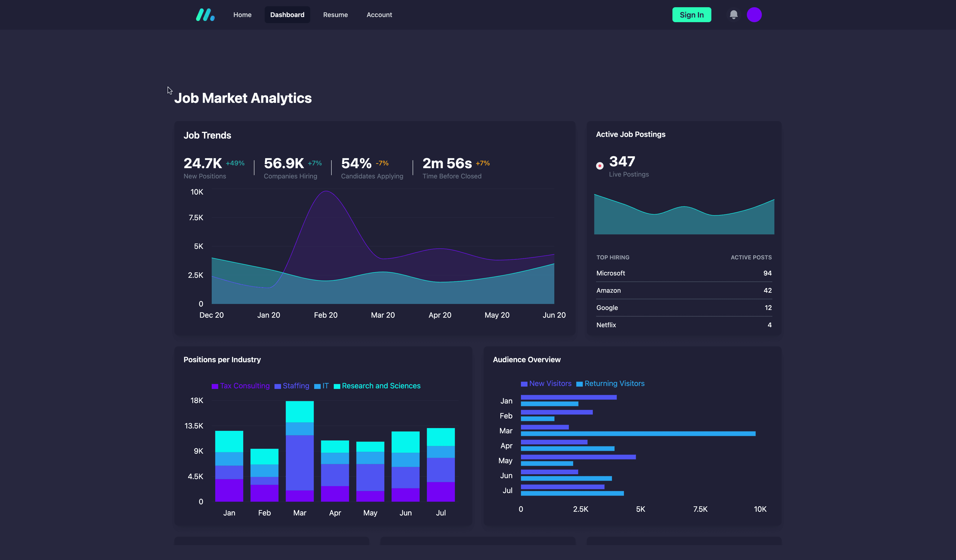Open the Account nav item
Viewport: 956px width, 560px height.
coord(379,15)
